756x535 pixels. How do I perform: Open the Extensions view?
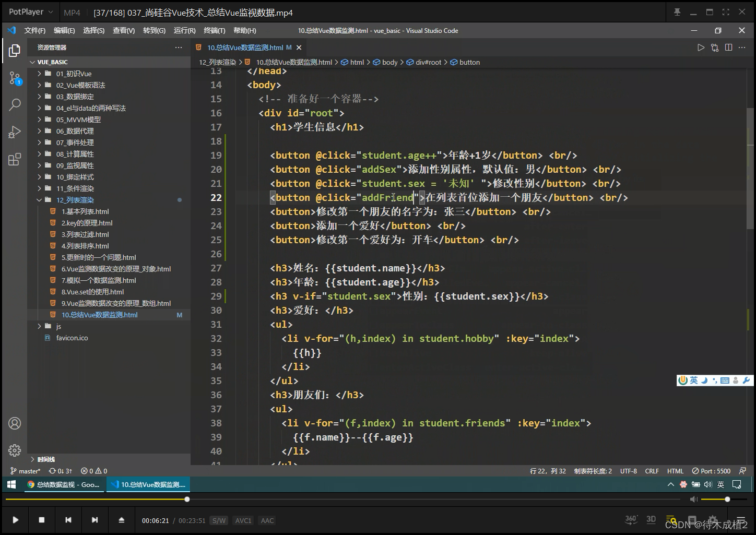tap(15, 159)
